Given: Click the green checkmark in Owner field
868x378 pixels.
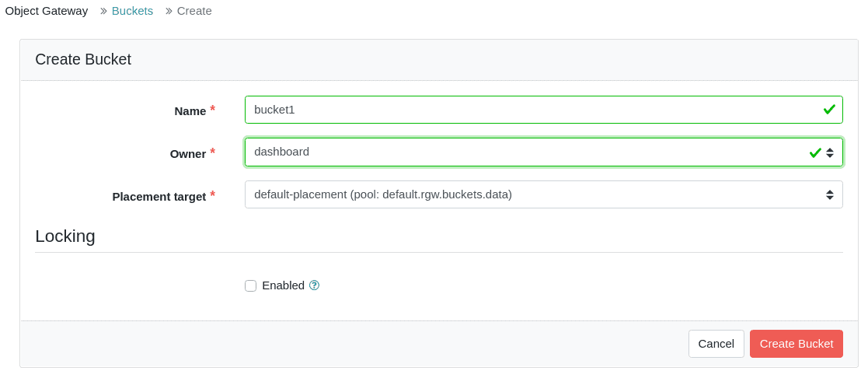Looking at the screenshot, I should click(x=815, y=152).
